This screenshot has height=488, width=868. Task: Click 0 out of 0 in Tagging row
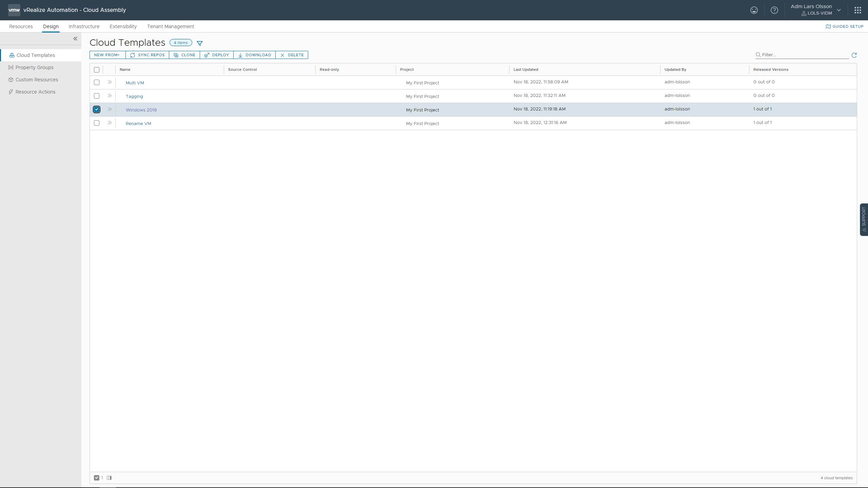[764, 96]
